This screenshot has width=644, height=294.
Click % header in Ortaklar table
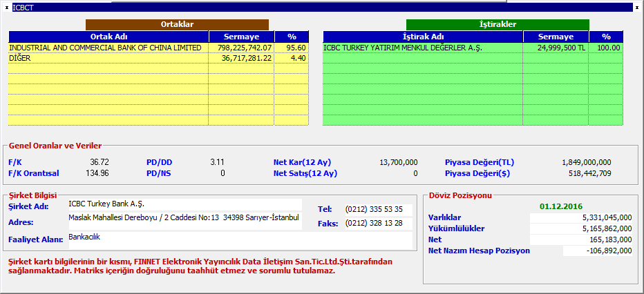(292, 37)
